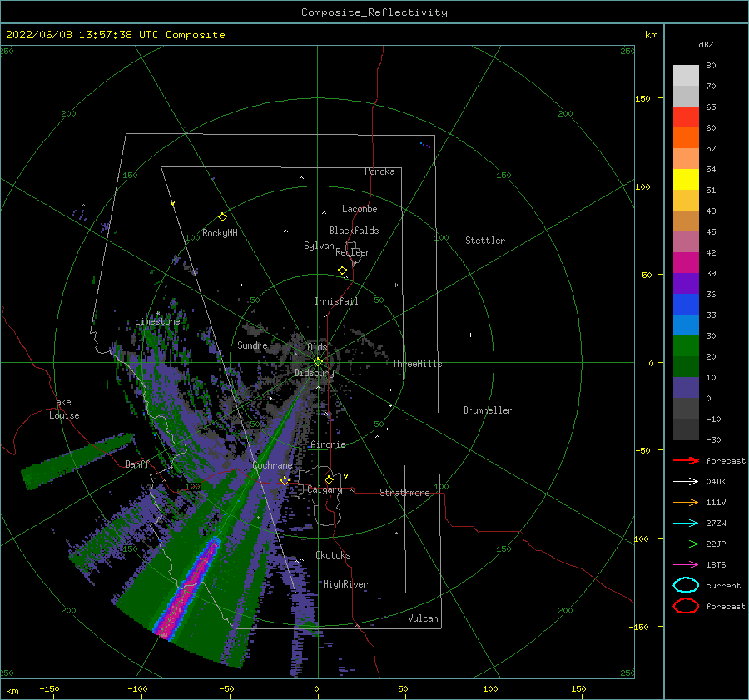The width and height of the screenshot is (749, 700).
Task: Click the green 30 dBZ color swatch
Action: point(686,346)
